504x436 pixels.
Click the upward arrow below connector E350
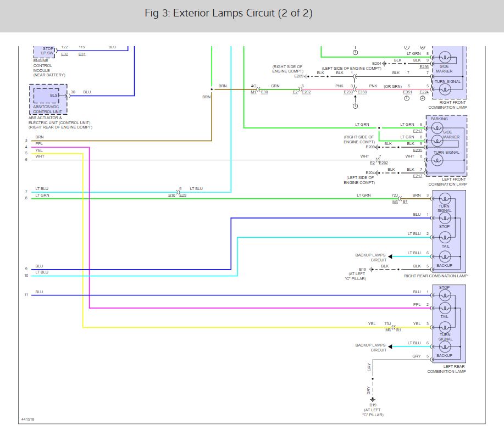pos(355,98)
